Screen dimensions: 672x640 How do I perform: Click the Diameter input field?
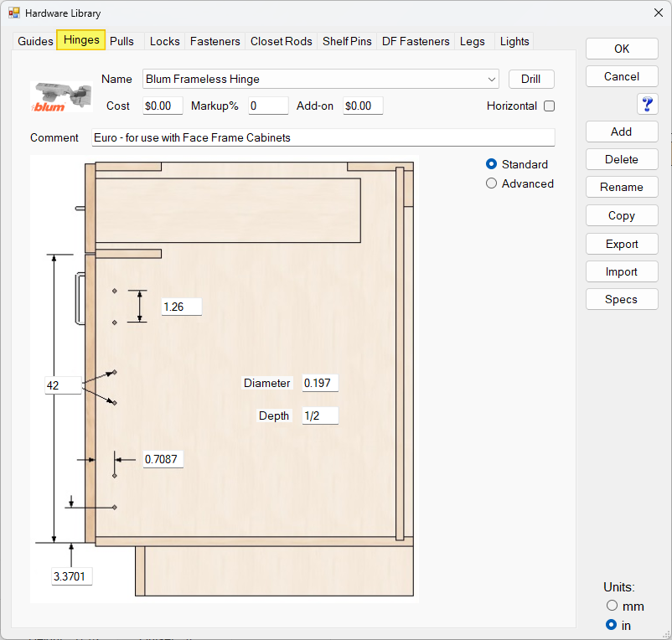point(320,383)
